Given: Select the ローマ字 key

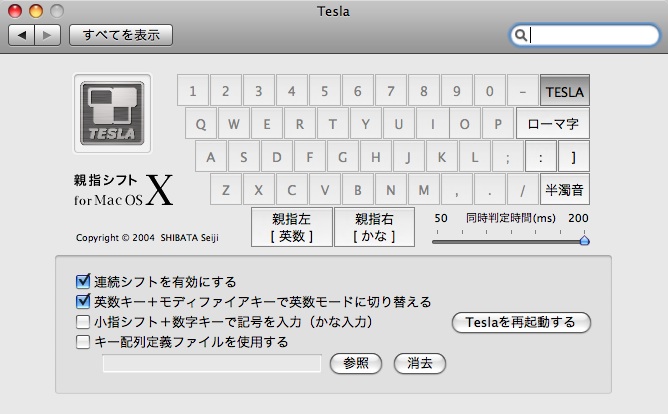Looking at the screenshot, I should (x=553, y=124).
